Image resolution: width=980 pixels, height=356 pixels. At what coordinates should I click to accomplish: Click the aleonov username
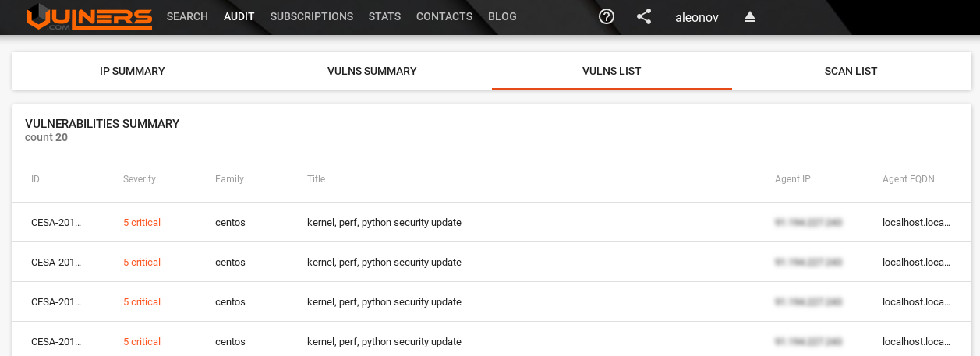(697, 16)
